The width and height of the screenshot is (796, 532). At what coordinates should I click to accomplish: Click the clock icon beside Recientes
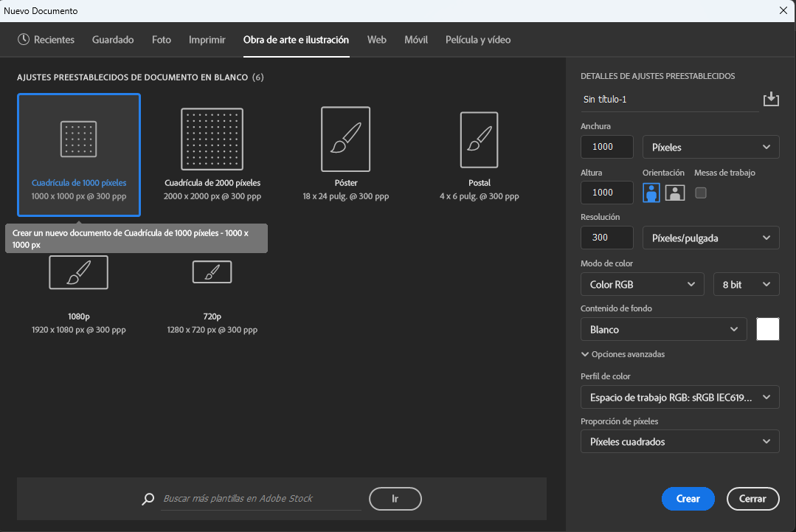tap(24, 39)
